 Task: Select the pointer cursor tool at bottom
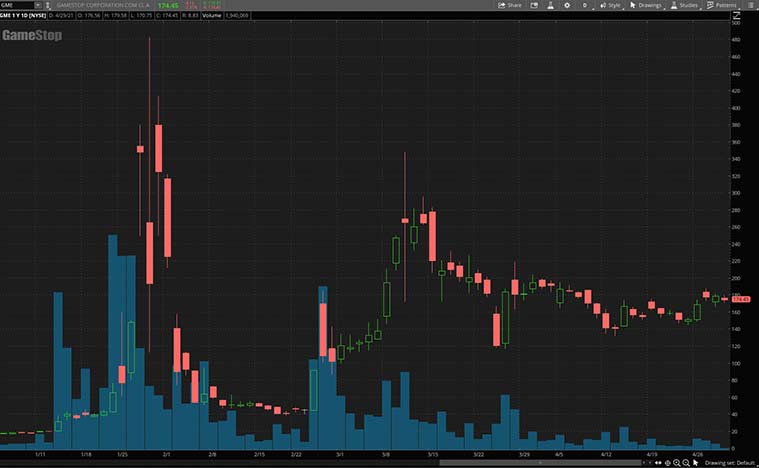[x=695, y=463]
